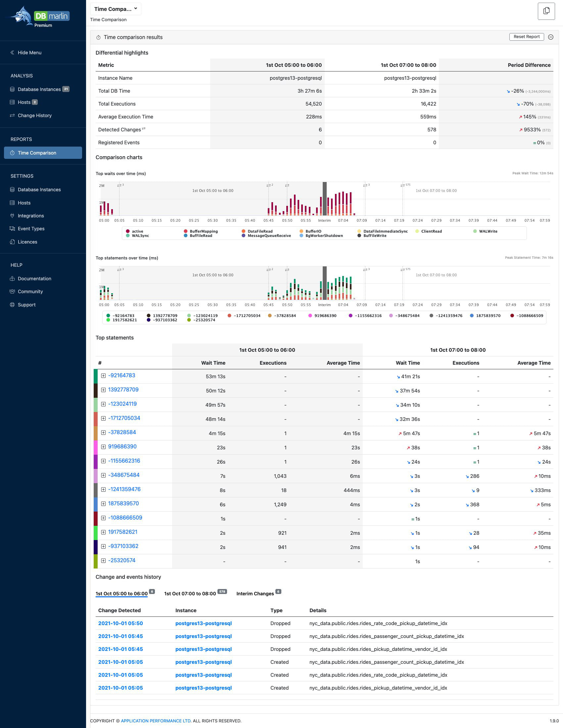Expand statement row -92164783
The image size is (563, 728).
coord(103,376)
